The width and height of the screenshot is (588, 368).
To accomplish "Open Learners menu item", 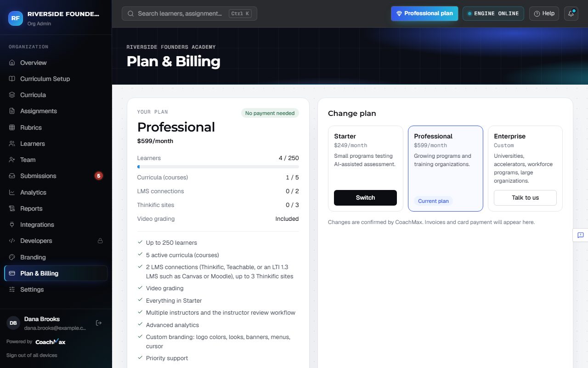I will point(56,144).
